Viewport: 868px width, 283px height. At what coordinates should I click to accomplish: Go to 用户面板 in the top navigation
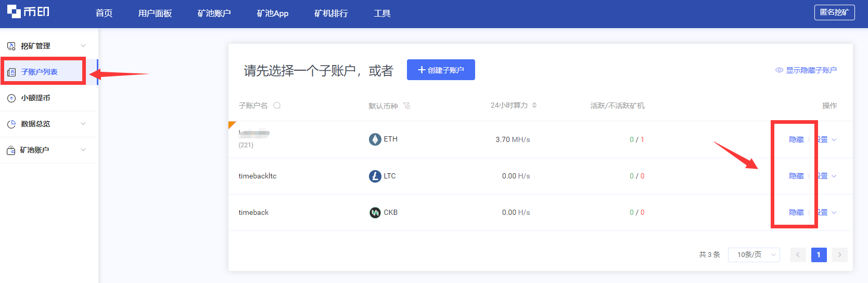[155, 14]
